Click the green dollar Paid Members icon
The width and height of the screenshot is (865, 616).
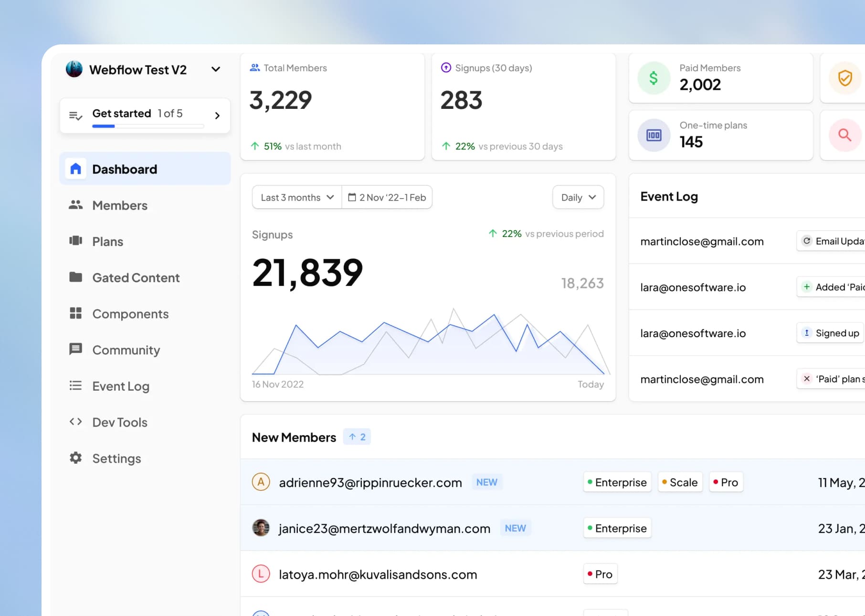[654, 78]
